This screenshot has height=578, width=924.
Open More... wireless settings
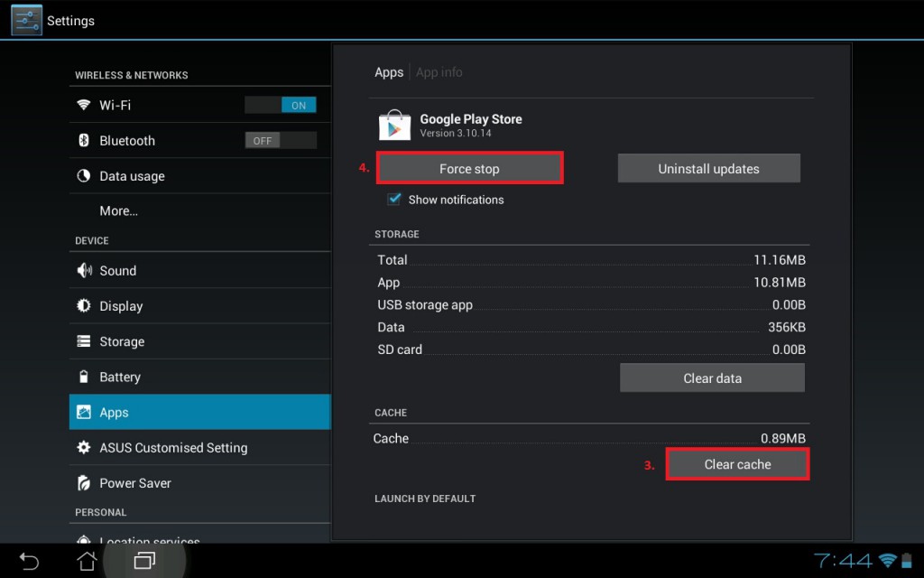pos(199,210)
